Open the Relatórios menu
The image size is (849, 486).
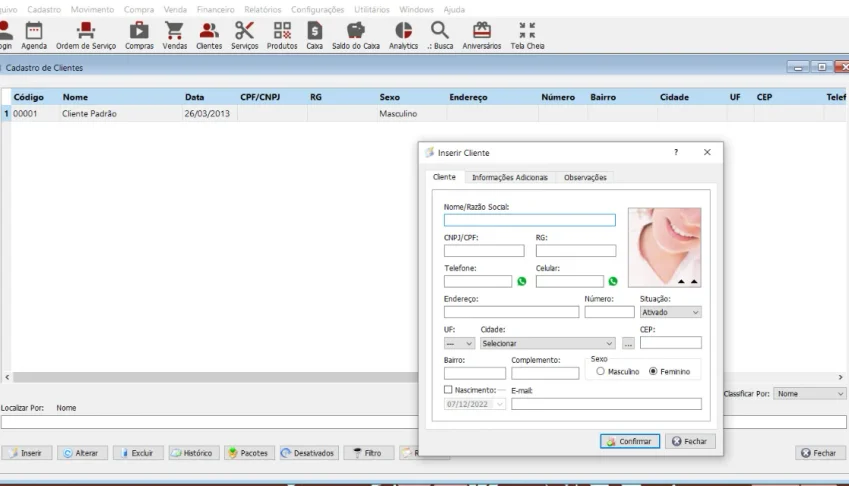(263, 9)
